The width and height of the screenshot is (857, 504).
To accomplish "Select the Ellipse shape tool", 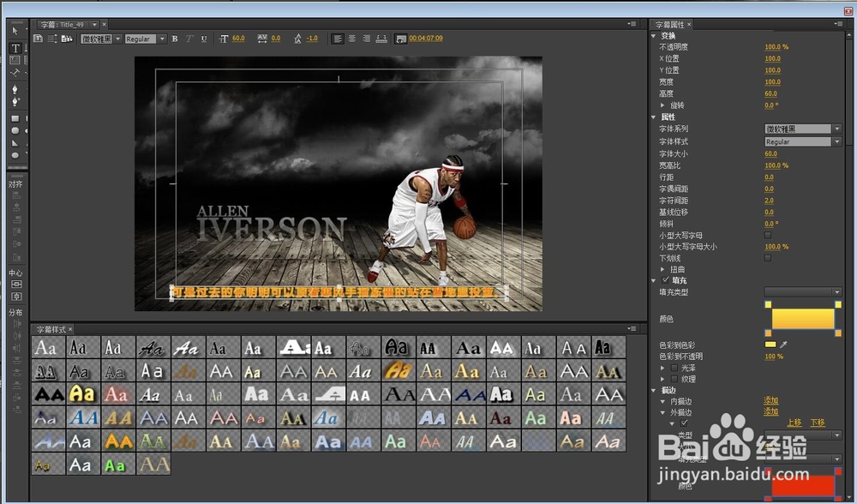I will 15,155.
